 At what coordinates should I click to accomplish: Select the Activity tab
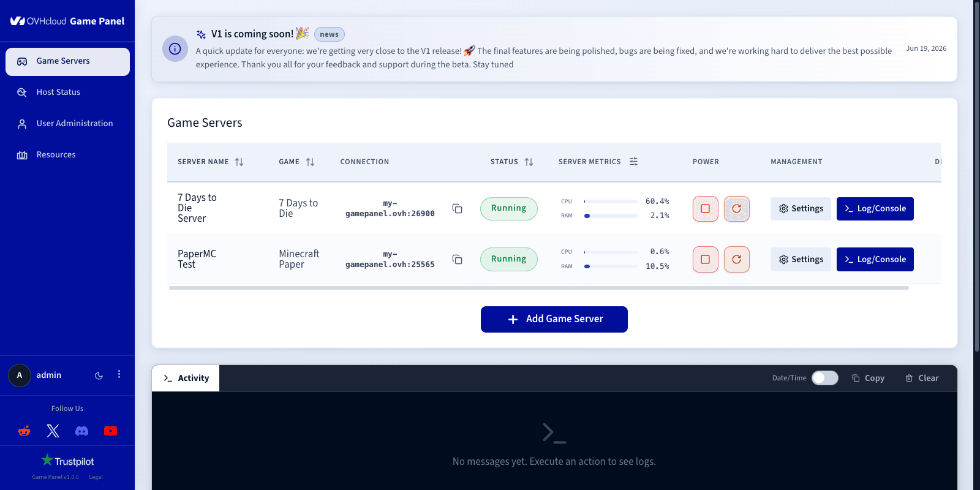point(186,379)
